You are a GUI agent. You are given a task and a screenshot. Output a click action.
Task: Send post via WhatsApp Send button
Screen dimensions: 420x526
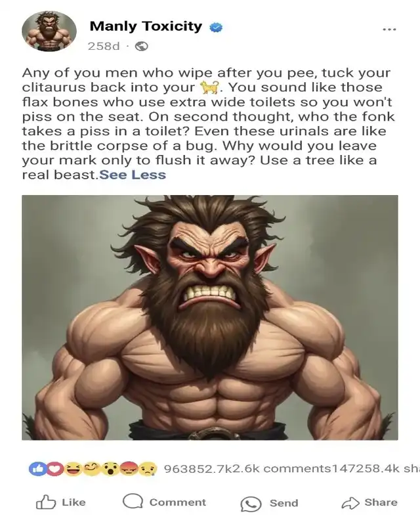pyautogui.click(x=270, y=503)
